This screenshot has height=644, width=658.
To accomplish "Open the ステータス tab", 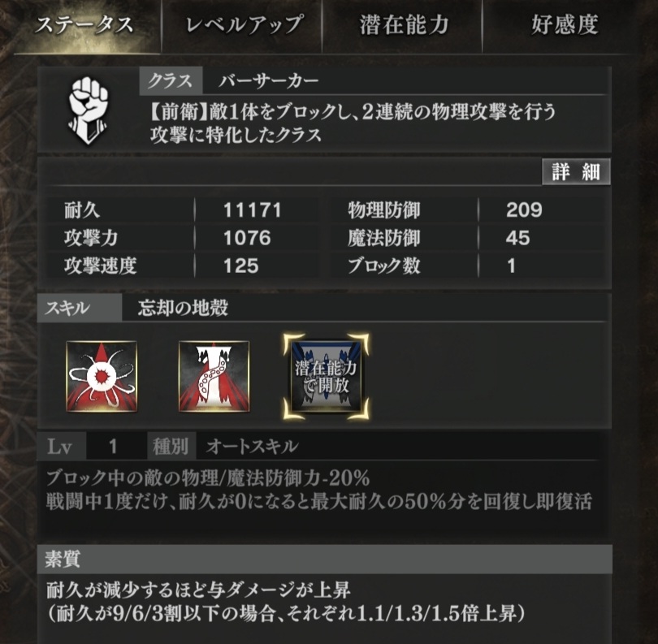I will click(84, 24).
